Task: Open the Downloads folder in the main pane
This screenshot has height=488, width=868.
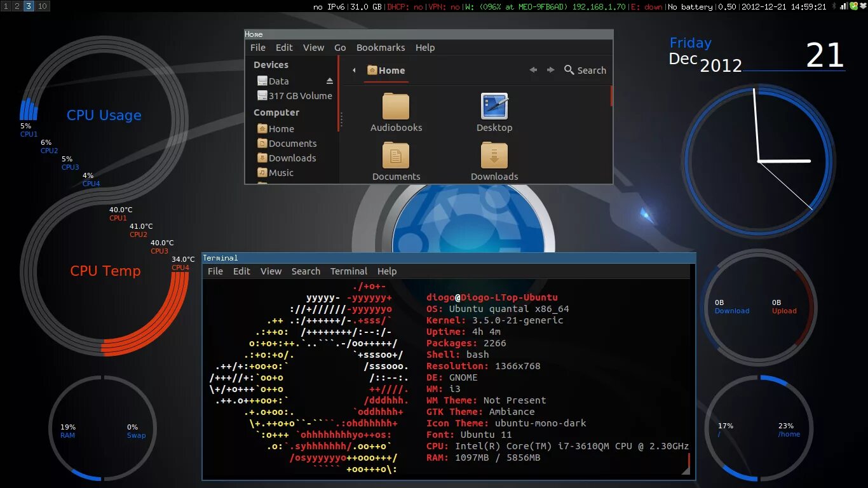Action: [x=494, y=162]
